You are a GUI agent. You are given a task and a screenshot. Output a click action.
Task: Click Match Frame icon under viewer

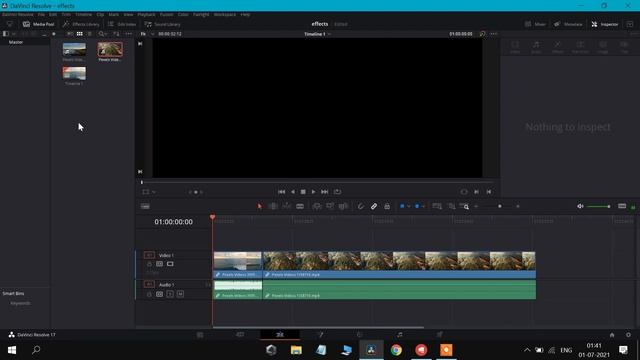click(464, 192)
